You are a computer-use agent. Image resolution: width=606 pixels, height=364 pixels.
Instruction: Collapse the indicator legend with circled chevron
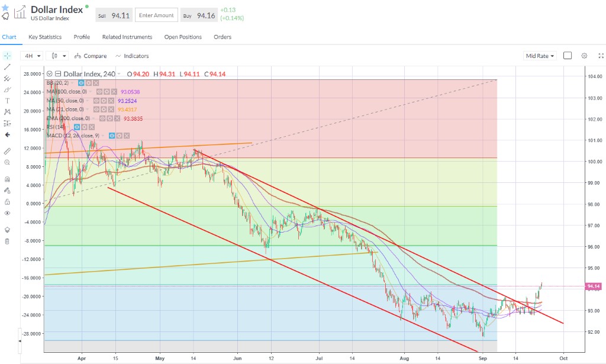[x=50, y=74]
